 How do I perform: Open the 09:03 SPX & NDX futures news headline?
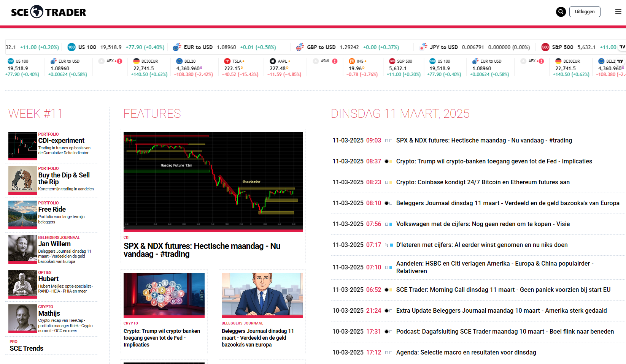(x=484, y=141)
